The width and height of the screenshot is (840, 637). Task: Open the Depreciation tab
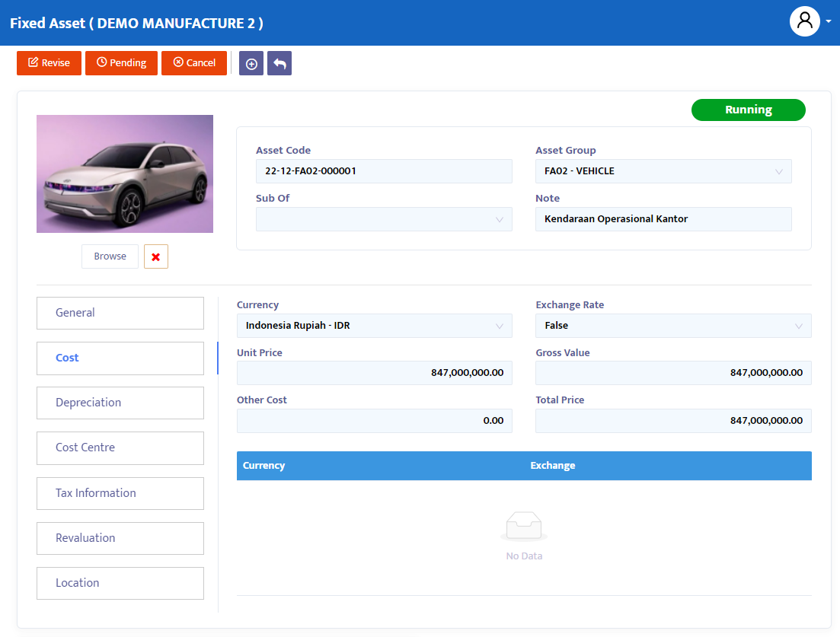[120, 403]
